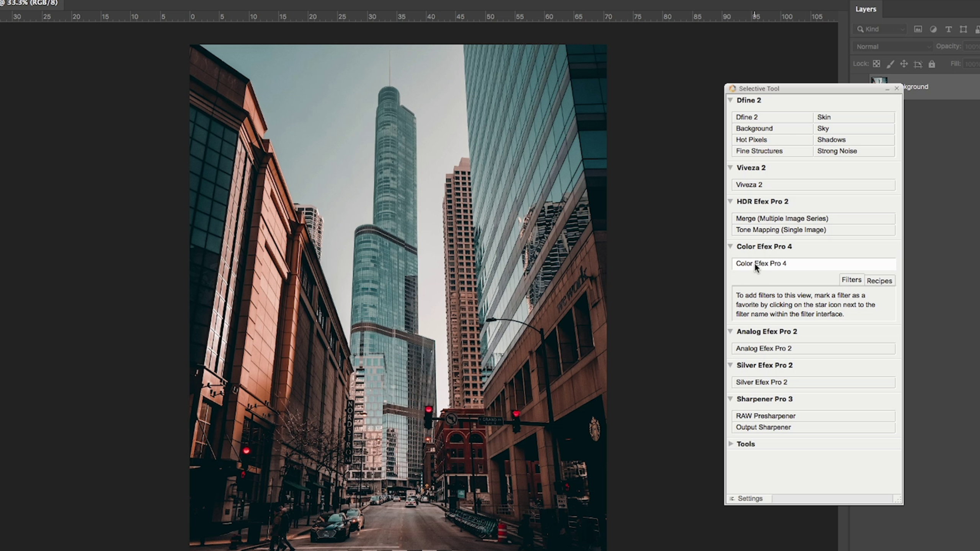The width and height of the screenshot is (980, 551).
Task: Click the pixel layer filter icon
Action: (x=918, y=29)
